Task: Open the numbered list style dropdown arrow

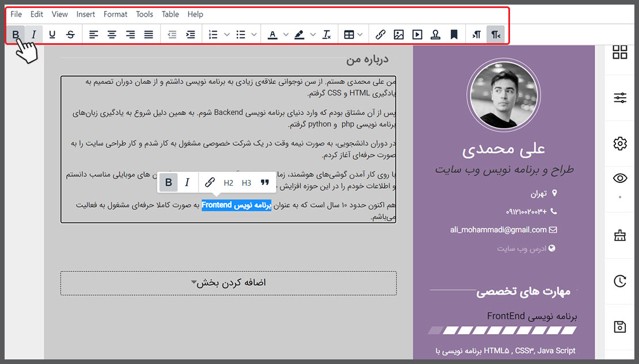Action: 227,35
